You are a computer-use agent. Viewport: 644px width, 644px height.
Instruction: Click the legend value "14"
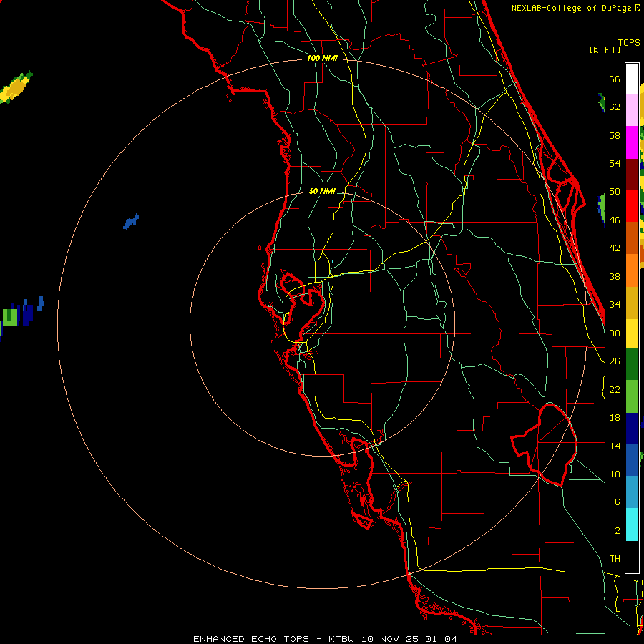click(615, 446)
